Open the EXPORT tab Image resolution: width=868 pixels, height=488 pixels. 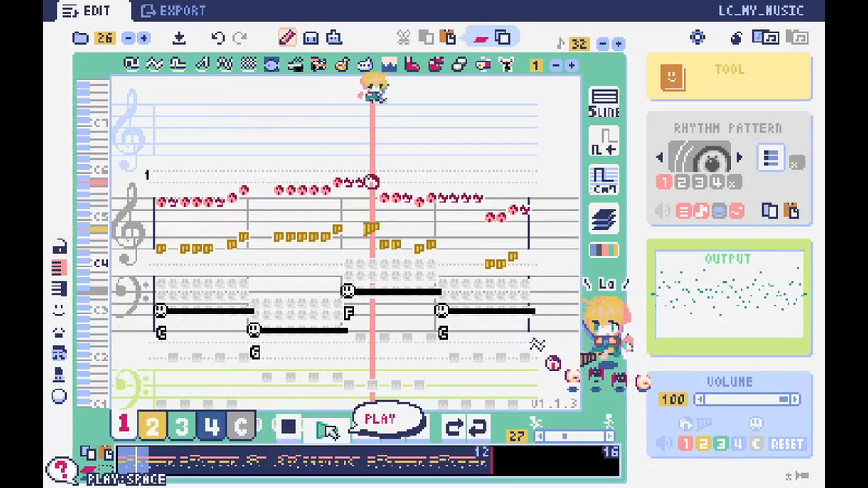pos(174,11)
